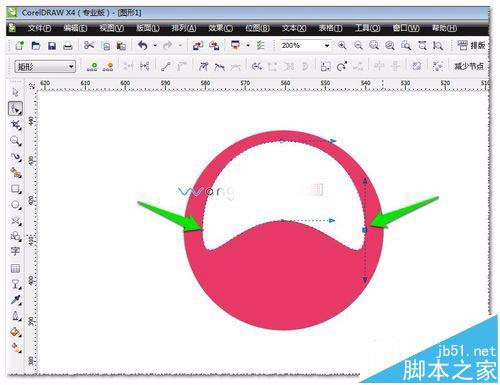Expand the Application launcher dropdown arrow
500x385 pixels.
[x=248, y=45]
